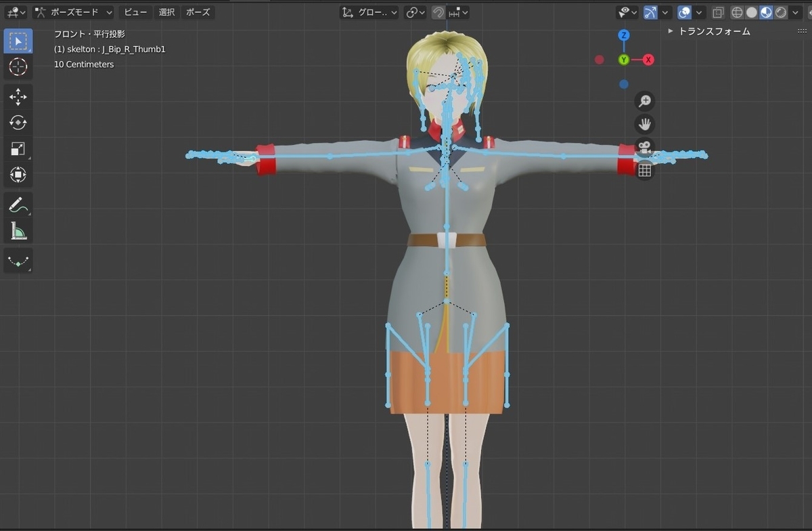Select the 3D Cursor tool
This screenshot has width=812, height=531.
[18, 66]
